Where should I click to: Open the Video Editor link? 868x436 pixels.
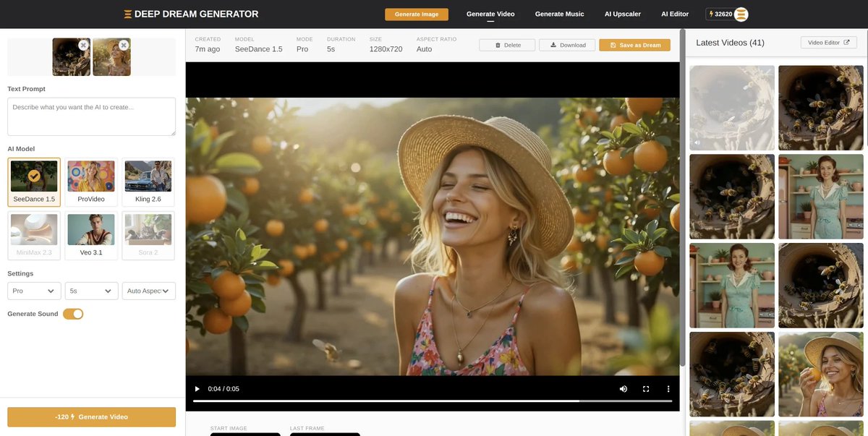[x=829, y=43]
